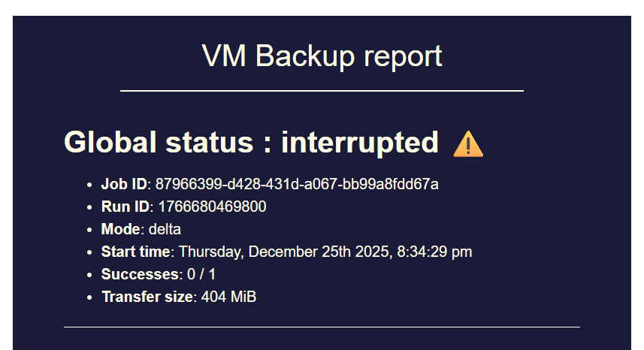Screen dimensions: 644x350
Task: Click the "VM Backup report" title
Action: point(322,57)
